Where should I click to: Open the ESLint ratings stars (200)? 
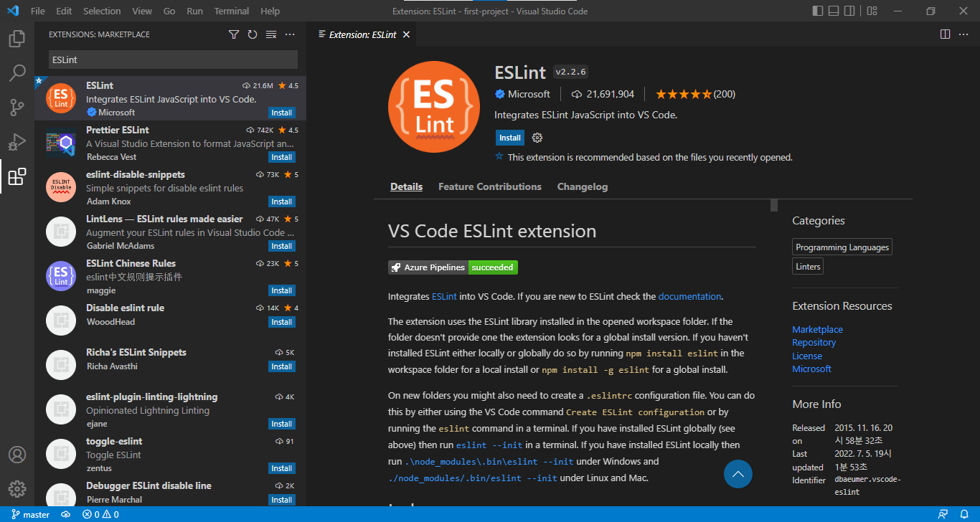pyautogui.click(x=695, y=94)
